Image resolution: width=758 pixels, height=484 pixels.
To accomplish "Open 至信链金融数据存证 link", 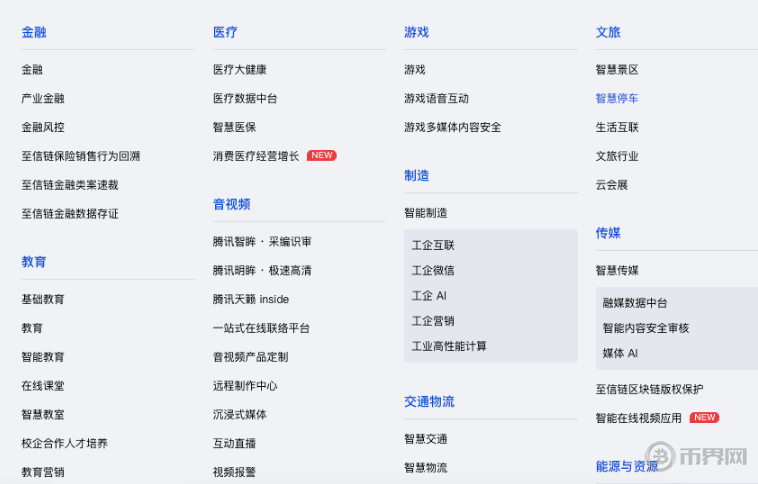I will [70, 214].
